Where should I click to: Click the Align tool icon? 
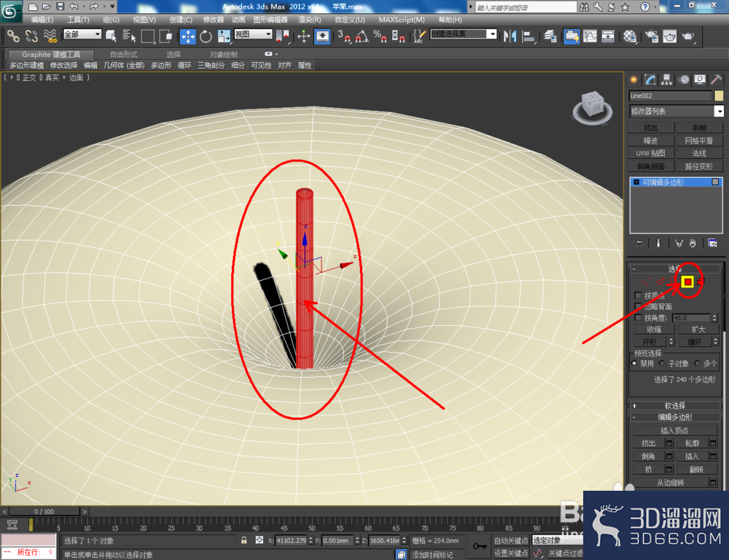point(529,36)
